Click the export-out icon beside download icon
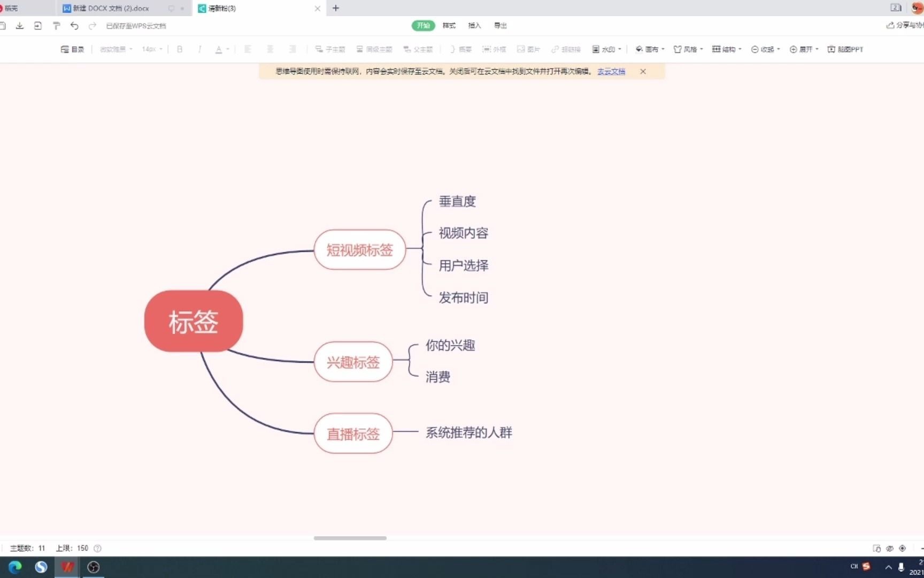Image resolution: width=924 pixels, height=578 pixels. tap(38, 26)
